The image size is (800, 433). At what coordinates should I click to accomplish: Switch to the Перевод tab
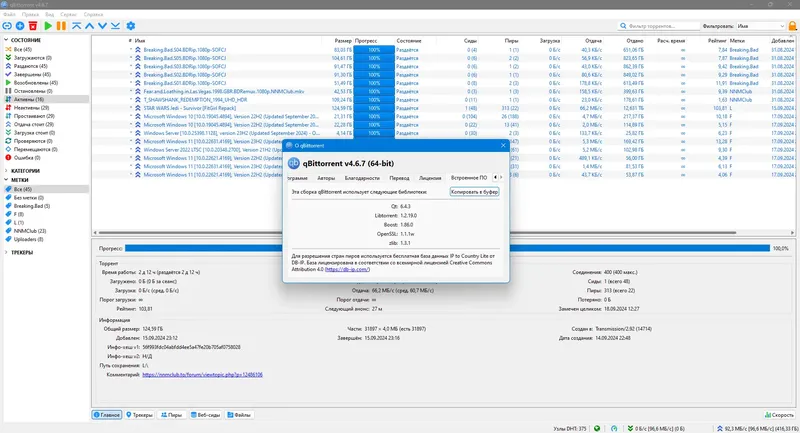point(399,178)
